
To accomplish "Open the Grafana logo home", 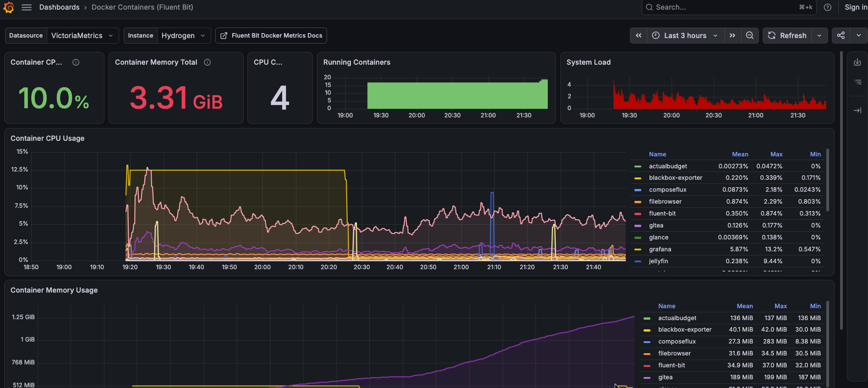I will tap(9, 7).
